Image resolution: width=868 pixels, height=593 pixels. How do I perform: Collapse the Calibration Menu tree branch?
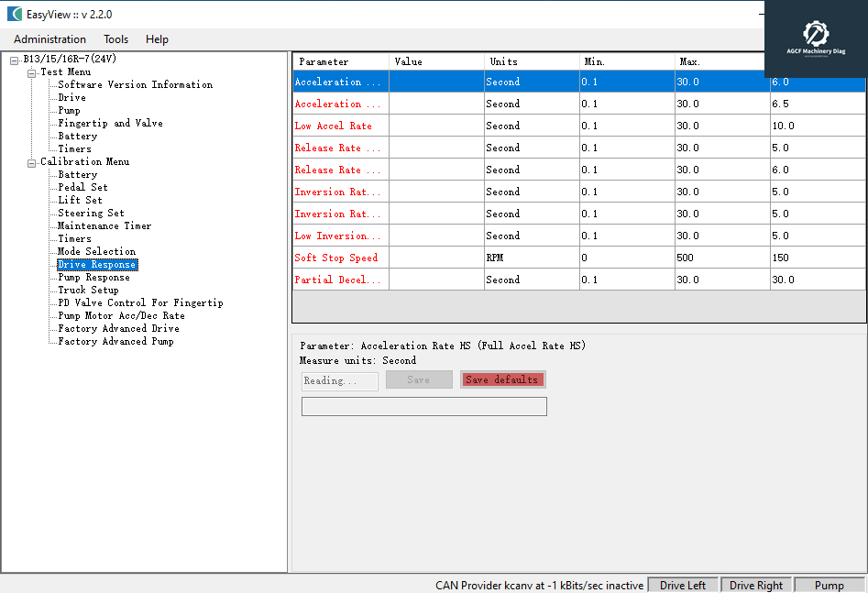[32, 162]
